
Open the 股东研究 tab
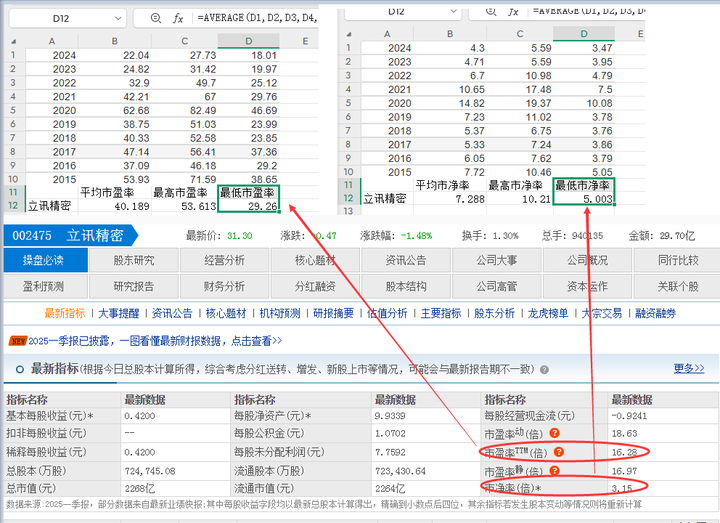pyautogui.click(x=134, y=260)
